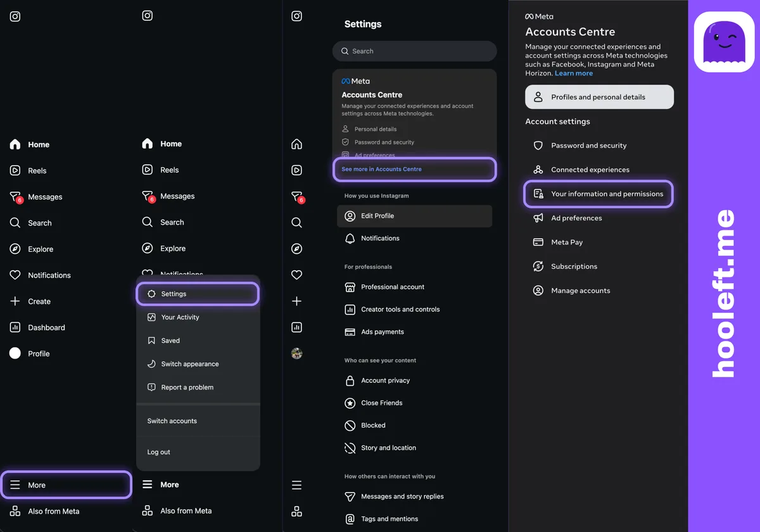Screen dimensions: 760x532
Task: Click Password and security in the Settings Meta card
Action: (378, 142)
